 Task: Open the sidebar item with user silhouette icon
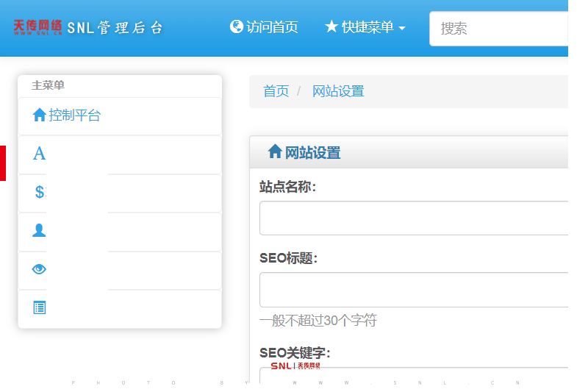coord(120,232)
